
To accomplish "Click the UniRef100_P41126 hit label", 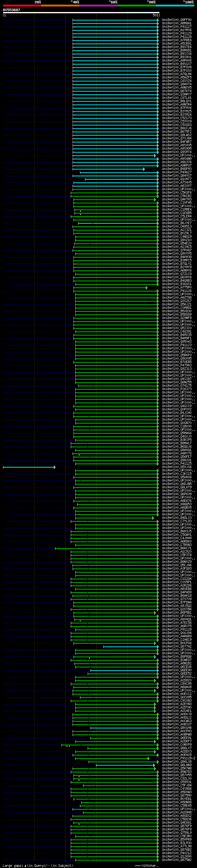I will coord(176,291).
